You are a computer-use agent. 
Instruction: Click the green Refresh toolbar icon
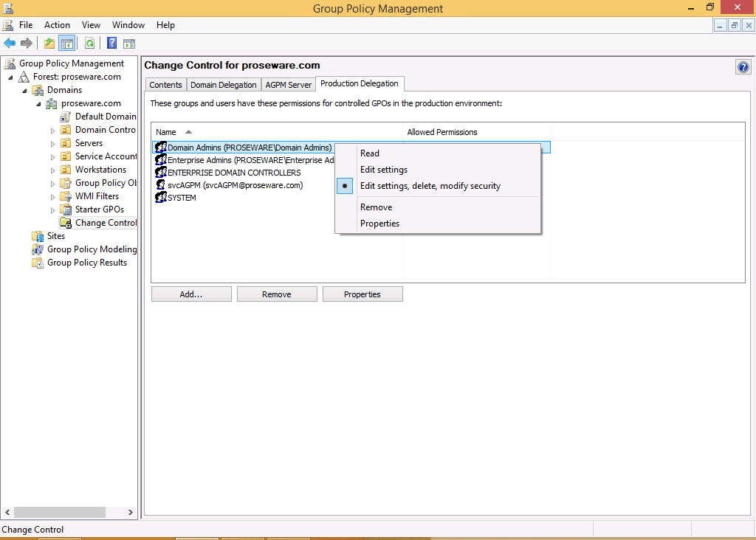click(x=89, y=44)
